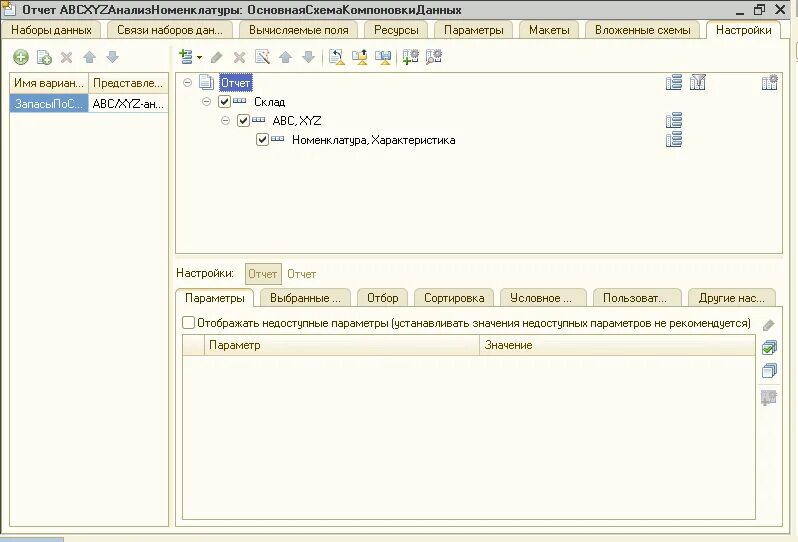Select the Склад tree item
The width and height of the screenshot is (798, 542).
coord(269,102)
